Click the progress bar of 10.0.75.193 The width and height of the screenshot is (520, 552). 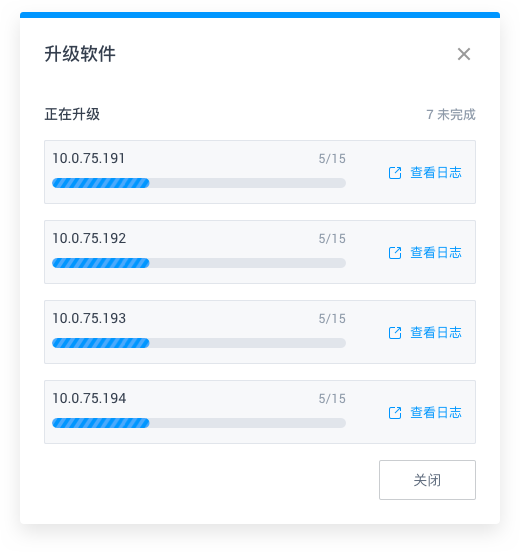coord(199,343)
